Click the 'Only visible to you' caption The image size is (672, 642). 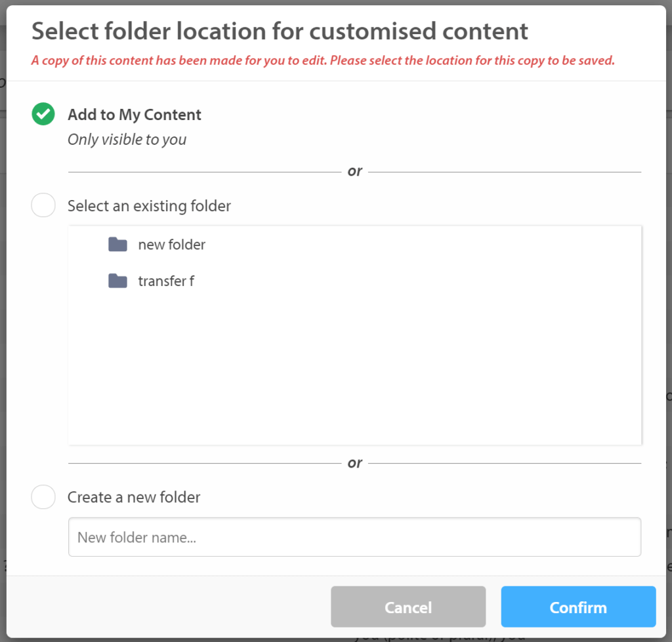pyautogui.click(x=127, y=140)
